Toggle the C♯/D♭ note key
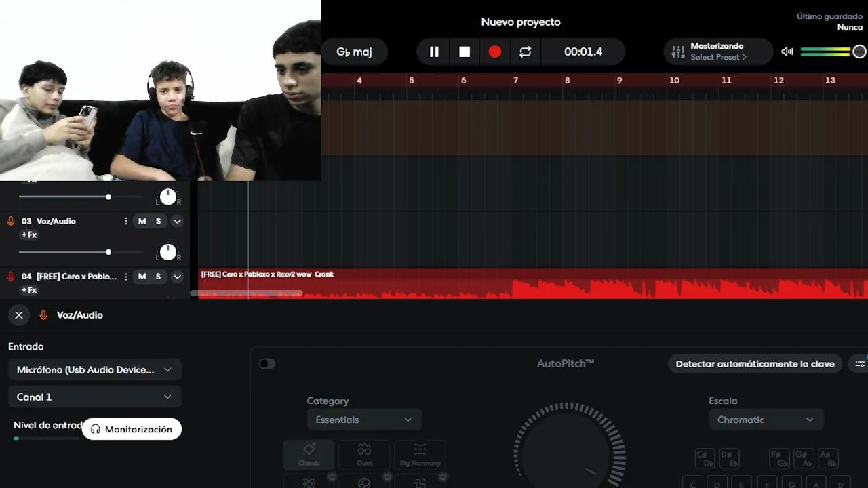 tap(705, 459)
